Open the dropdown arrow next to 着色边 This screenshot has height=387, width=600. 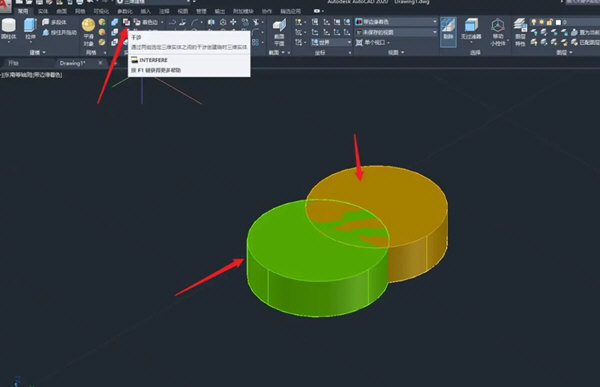[x=162, y=22]
